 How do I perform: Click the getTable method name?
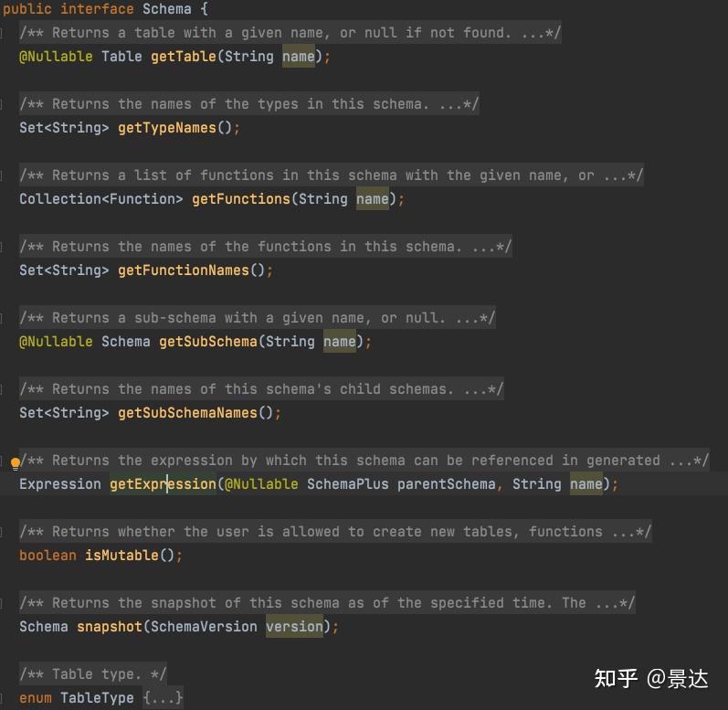187,57
